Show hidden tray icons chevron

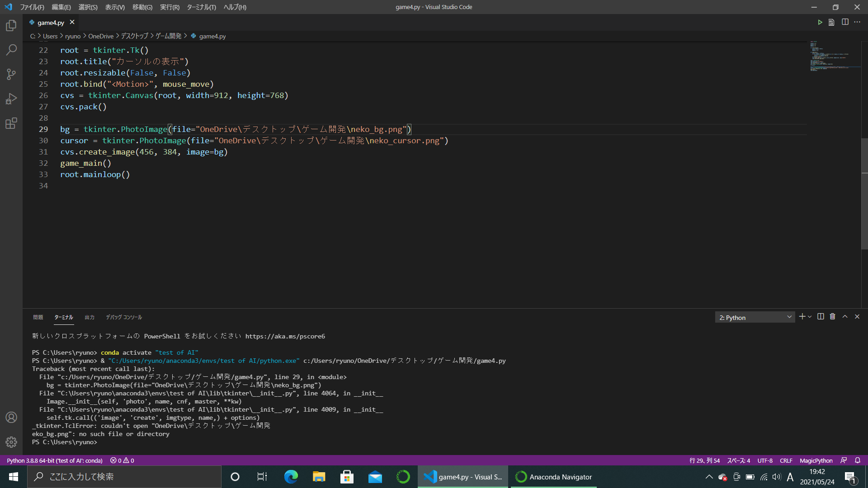(x=709, y=477)
